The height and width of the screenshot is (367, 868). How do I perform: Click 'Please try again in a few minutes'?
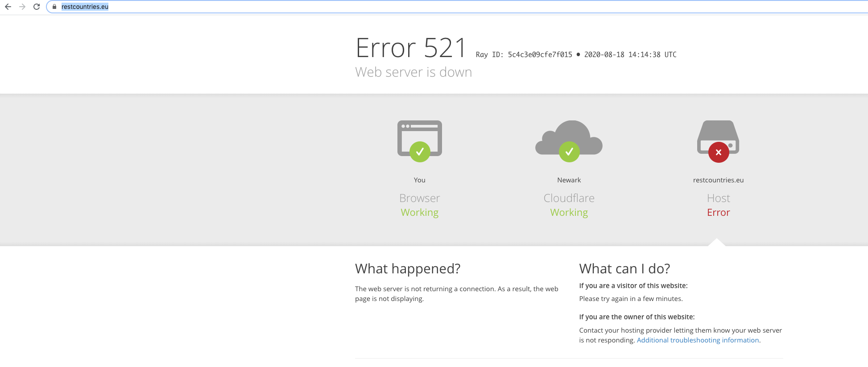(x=631, y=299)
